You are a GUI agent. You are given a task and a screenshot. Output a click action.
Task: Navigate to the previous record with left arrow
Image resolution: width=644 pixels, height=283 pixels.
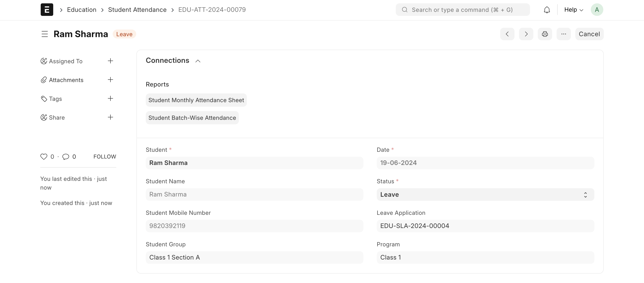point(507,34)
